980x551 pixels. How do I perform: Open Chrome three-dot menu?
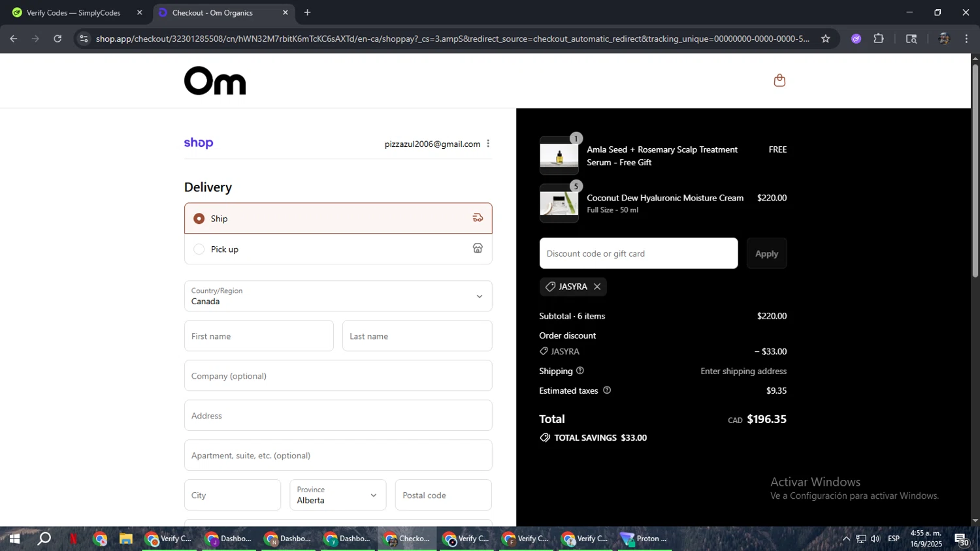pyautogui.click(x=966, y=39)
